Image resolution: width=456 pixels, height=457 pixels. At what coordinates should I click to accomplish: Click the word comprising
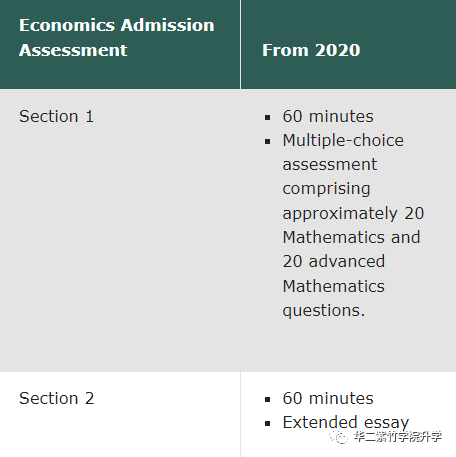326,189
